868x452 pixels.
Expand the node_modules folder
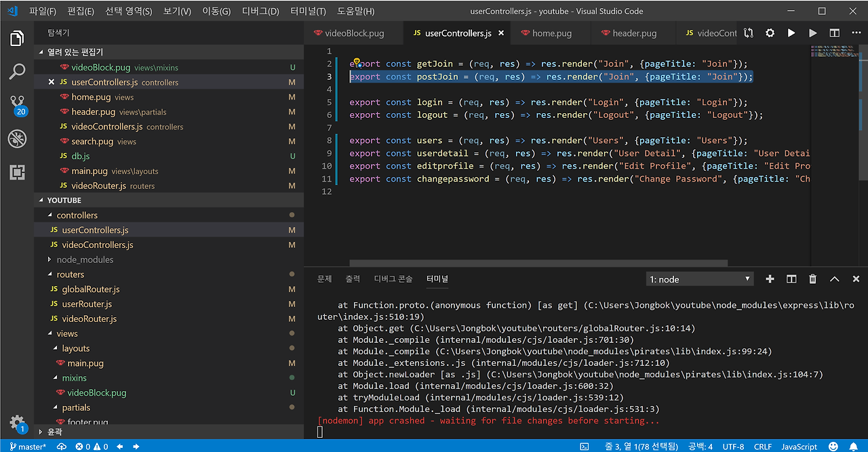point(84,260)
